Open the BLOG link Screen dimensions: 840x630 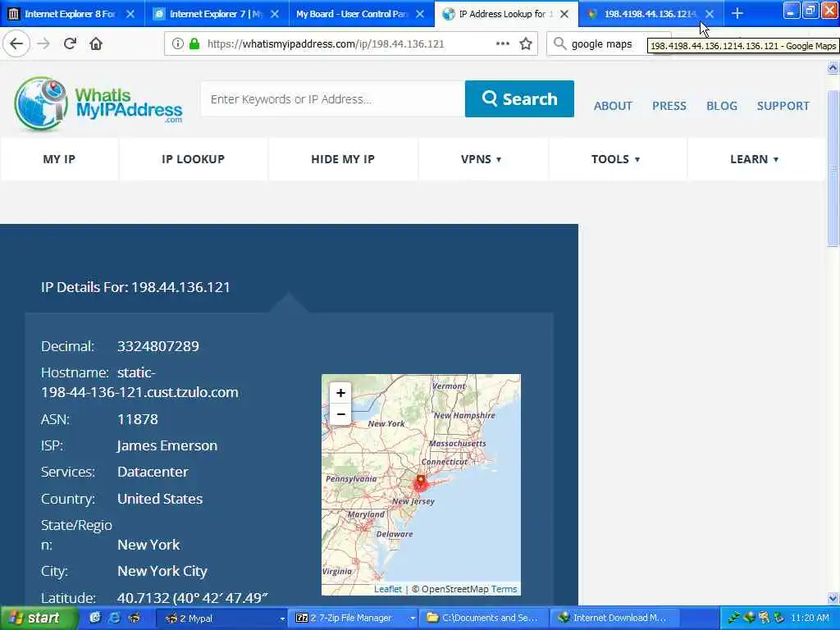722,106
